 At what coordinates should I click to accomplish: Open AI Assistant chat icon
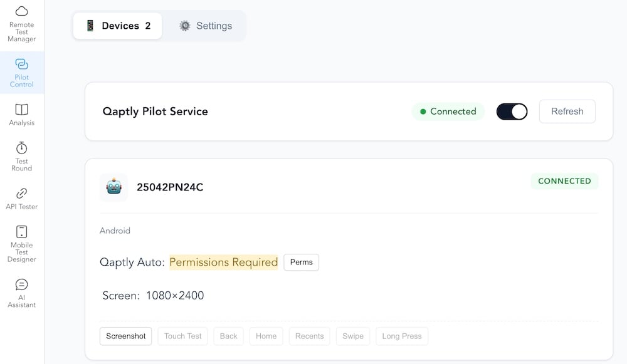coord(21,284)
